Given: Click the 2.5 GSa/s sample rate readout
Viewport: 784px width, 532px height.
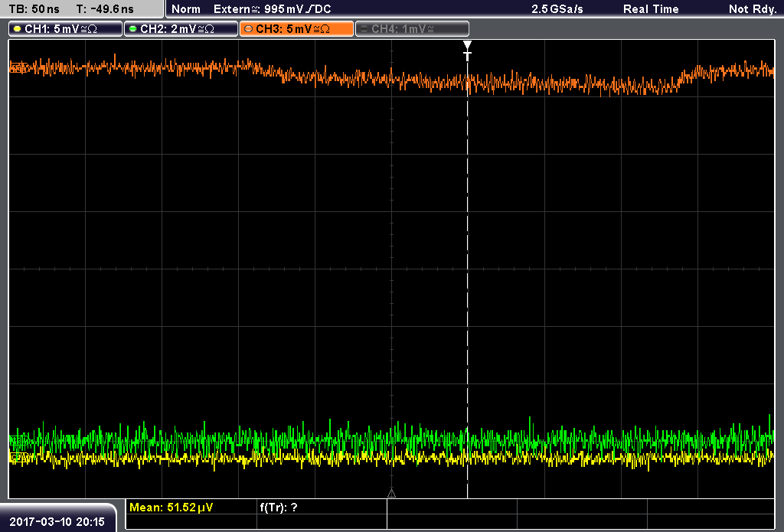Looking at the screenshot, I should pos(557,9).
